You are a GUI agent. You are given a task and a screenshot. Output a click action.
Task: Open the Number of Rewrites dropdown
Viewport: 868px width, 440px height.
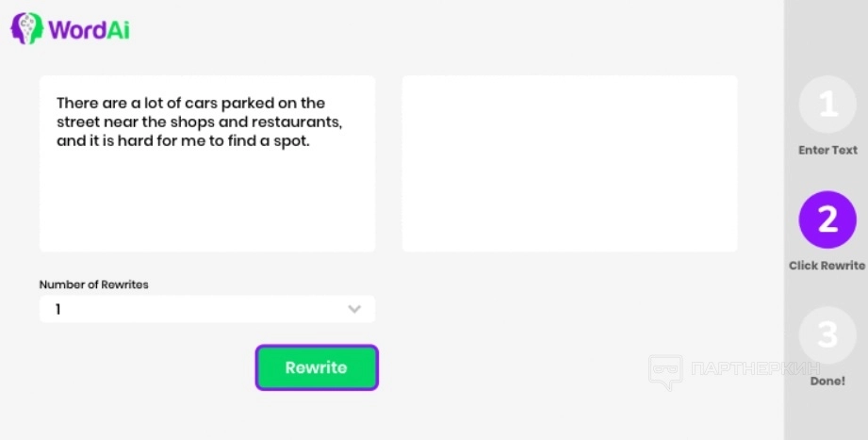[x=206, y=309]
